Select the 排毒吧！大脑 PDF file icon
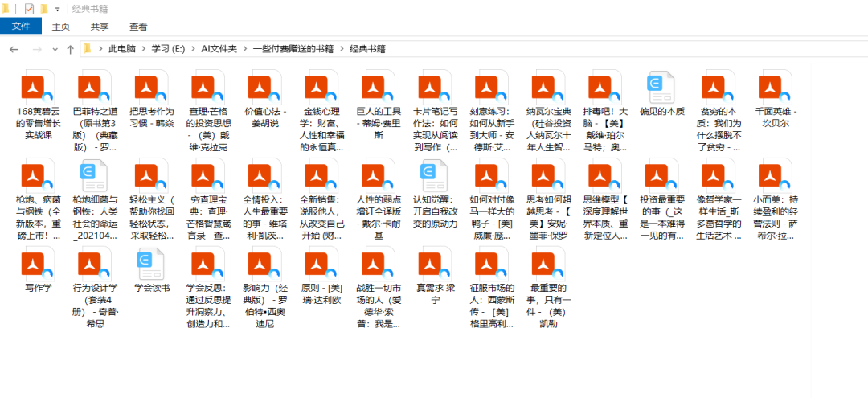 (605, 87)
